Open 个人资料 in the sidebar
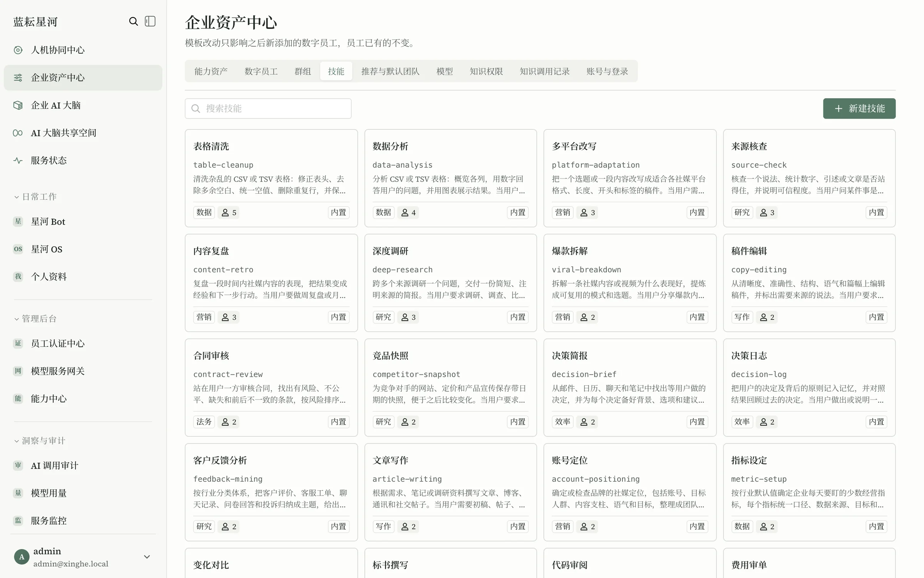This screenshot has width=924, height=578. pyautogui.click(x=83, y=277)
